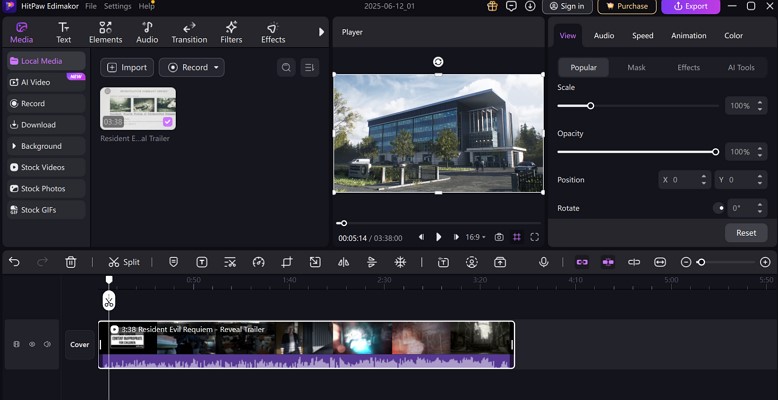
Task: Adjust the Opacity slider
Action: coord(638,152)
